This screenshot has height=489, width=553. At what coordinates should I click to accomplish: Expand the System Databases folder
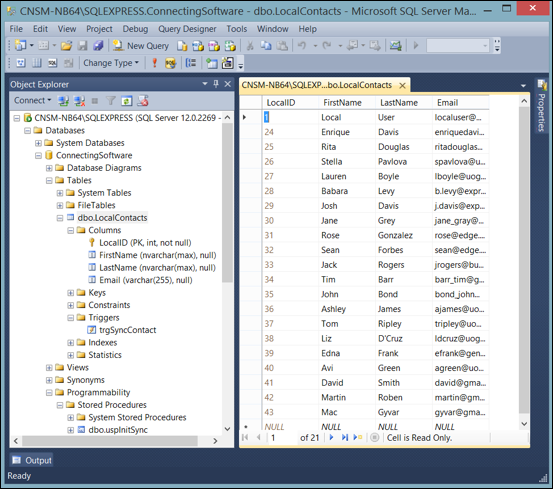pos(38,143)
